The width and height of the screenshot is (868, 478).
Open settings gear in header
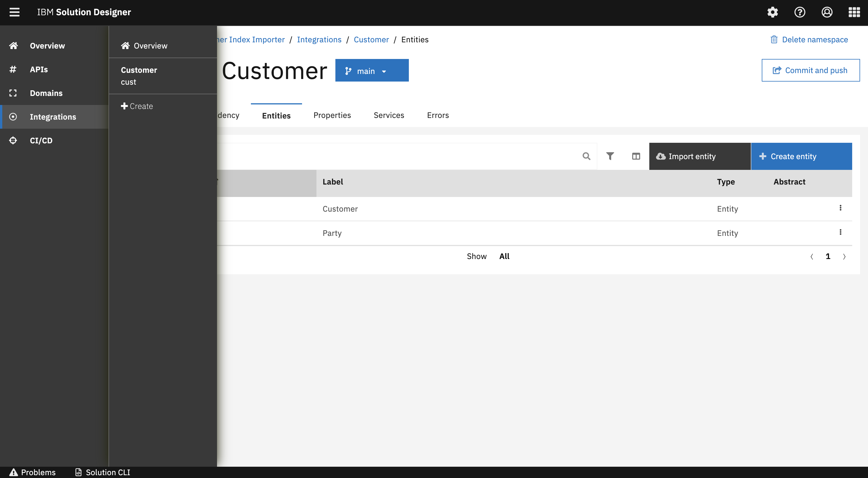pyautogui.click(x=772, y=12)
